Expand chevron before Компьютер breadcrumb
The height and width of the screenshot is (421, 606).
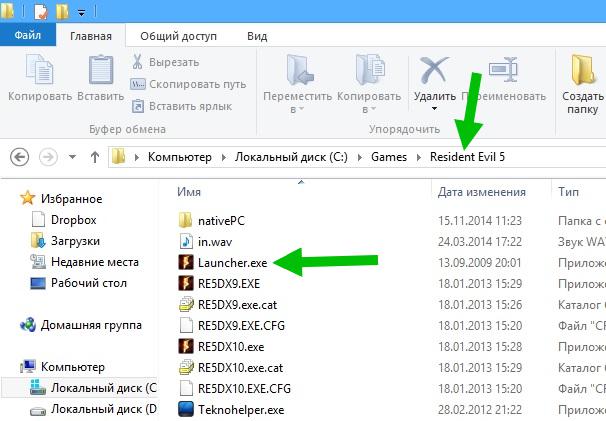coord(136,157)
